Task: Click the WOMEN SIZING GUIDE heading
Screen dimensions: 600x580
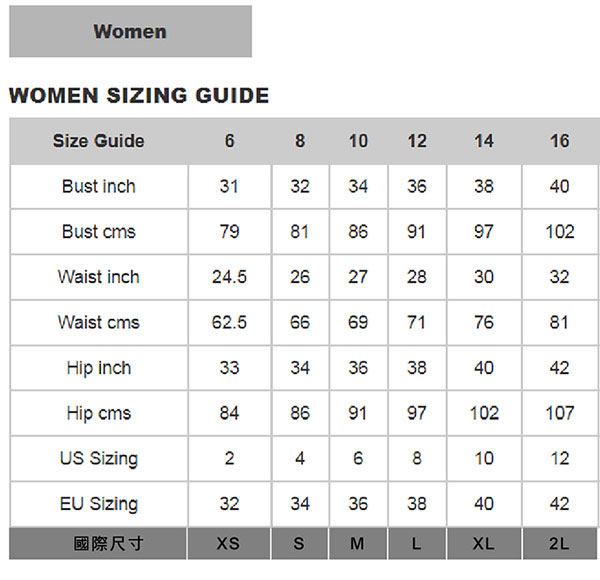Action: tap(138, 96)
